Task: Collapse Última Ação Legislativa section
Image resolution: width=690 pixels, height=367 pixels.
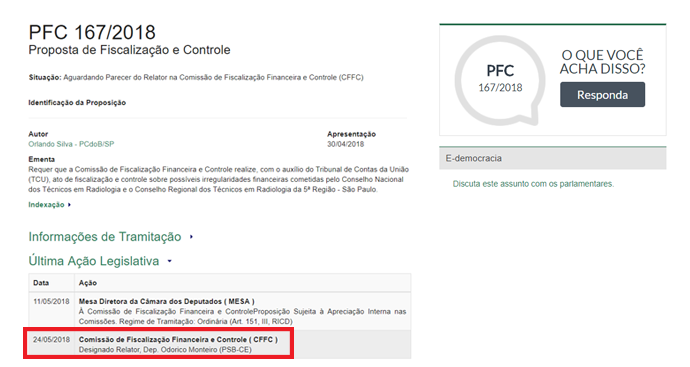Action: (94, 261)
